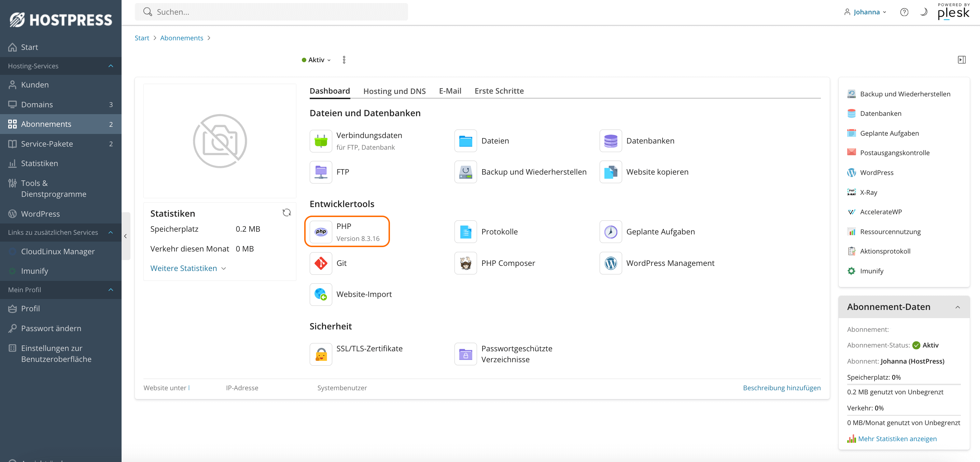Click Beschreibung hinzufügen link
The height and width of the screenshot is (462, 980).
coord(781,388)
